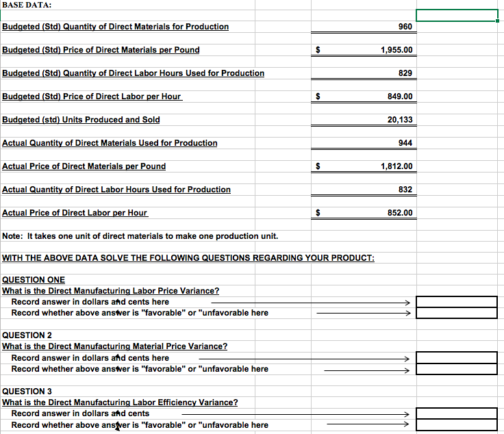Click 'Record answer in dollars' line under Question One

[90, 302]
